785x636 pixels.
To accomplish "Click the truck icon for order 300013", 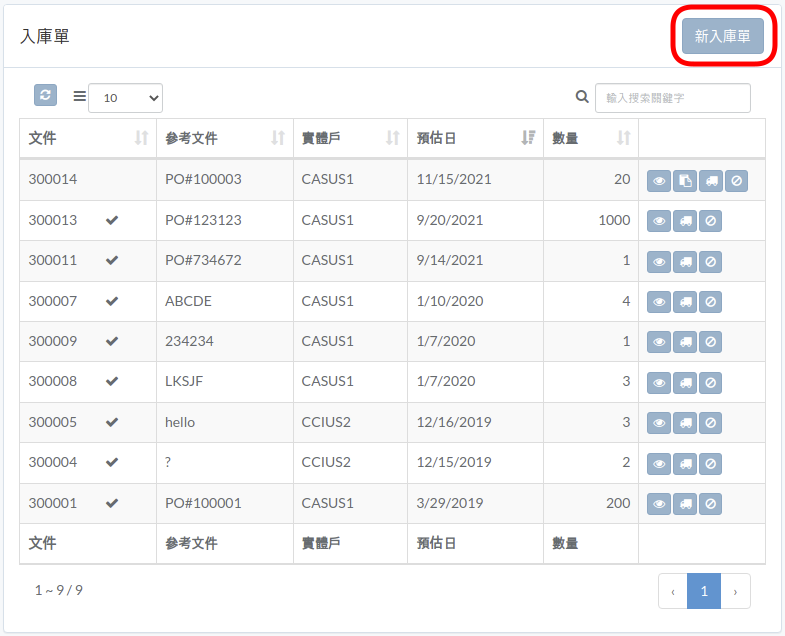I will [x=685, y=221].
